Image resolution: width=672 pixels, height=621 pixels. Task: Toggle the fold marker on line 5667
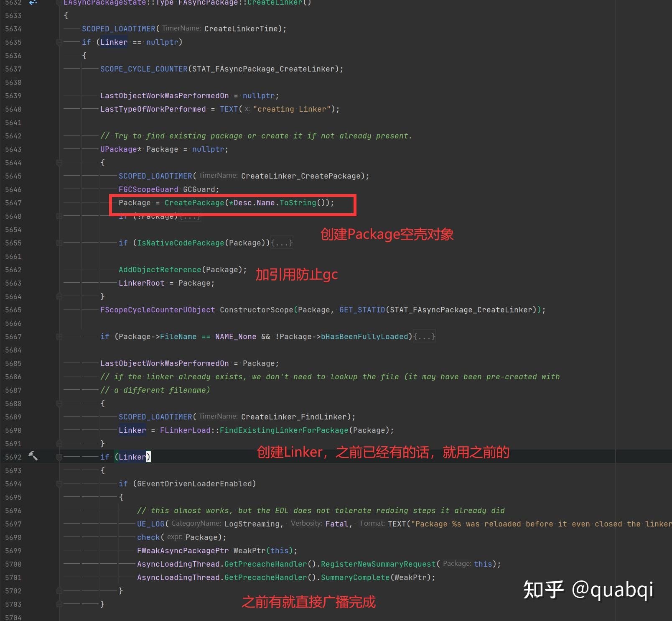pyautogui.click(x=59, y=337)
